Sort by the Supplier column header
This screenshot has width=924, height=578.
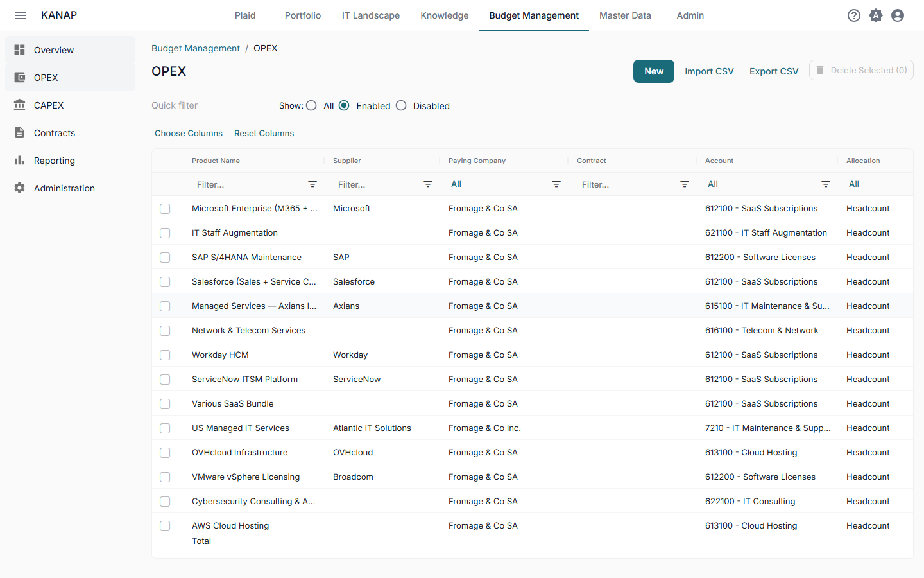coord(347,161)
